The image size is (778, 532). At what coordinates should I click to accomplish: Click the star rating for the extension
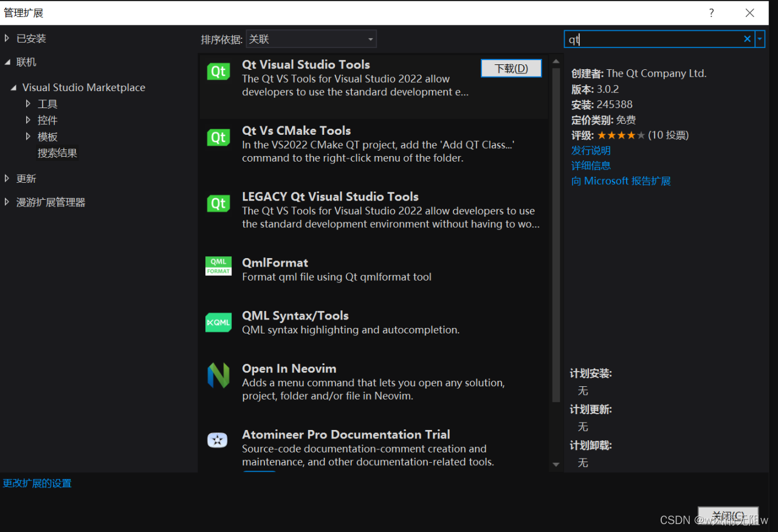pos(621,135)
